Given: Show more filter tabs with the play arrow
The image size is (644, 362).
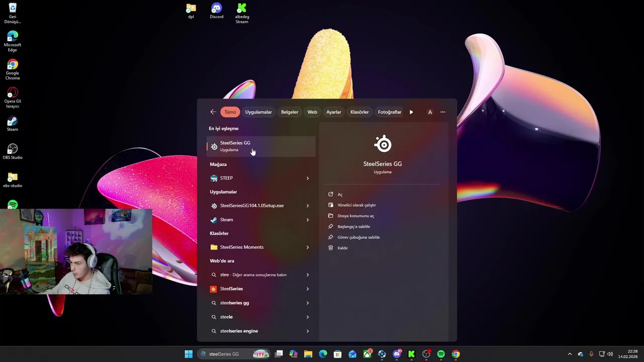Looking at the screenshot, I should (411, 112).
